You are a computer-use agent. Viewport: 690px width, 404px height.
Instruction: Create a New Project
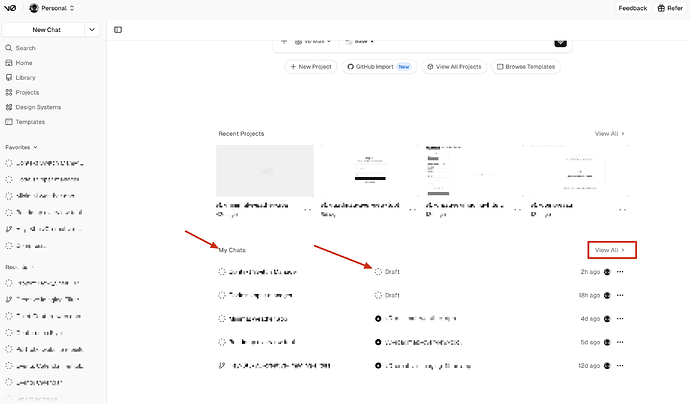(311, 67)
